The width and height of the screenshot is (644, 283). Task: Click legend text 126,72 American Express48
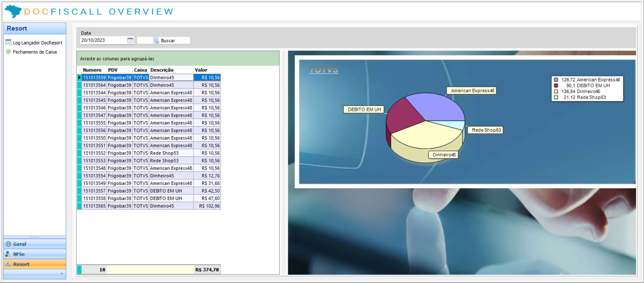[x=591, y=80]
